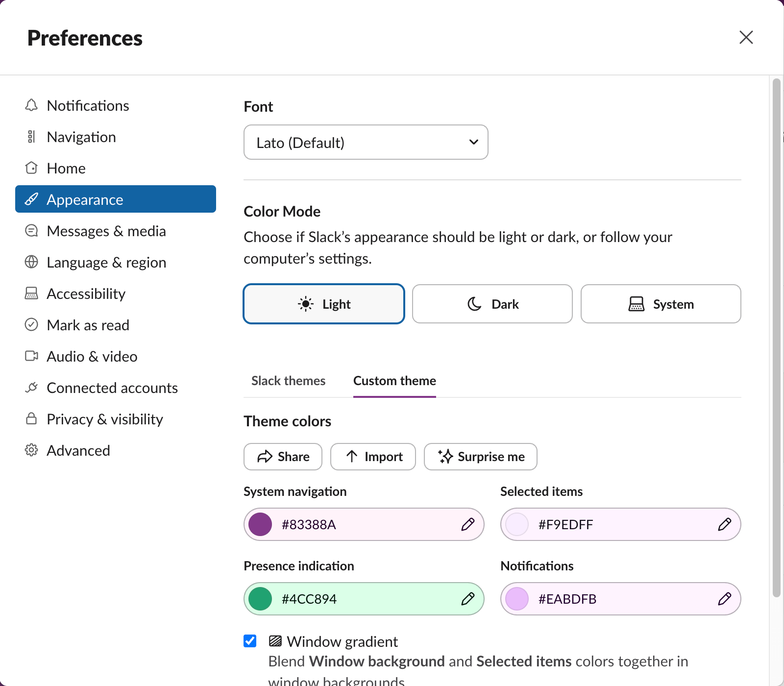Screen dimensions: 784x686
Task: Click the Accessibility keyboard icon
Action: pos(31,294)
